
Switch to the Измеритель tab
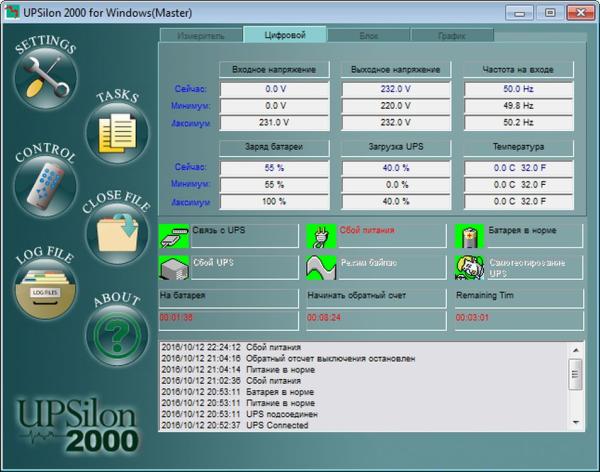201,36
